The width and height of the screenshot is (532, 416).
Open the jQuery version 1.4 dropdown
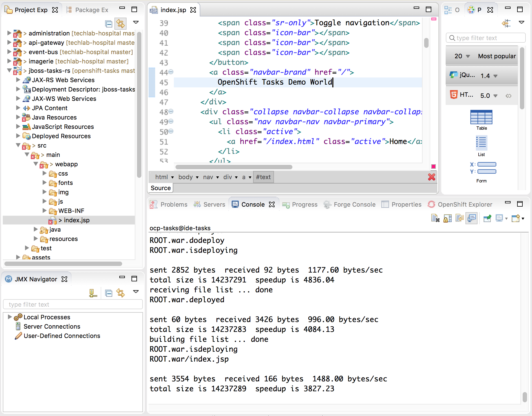(495, 76)
